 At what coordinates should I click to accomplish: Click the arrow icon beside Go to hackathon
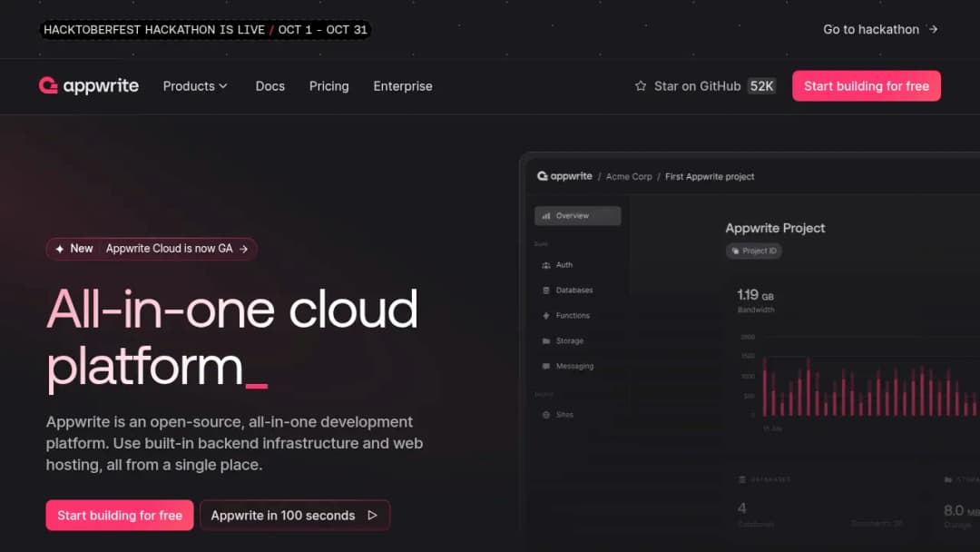933,29
